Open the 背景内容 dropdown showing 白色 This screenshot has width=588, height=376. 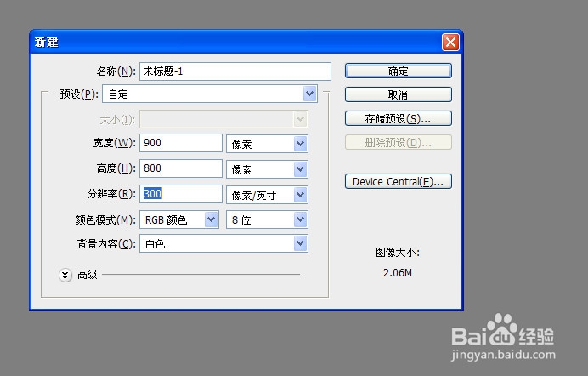[x=223, y=243]
